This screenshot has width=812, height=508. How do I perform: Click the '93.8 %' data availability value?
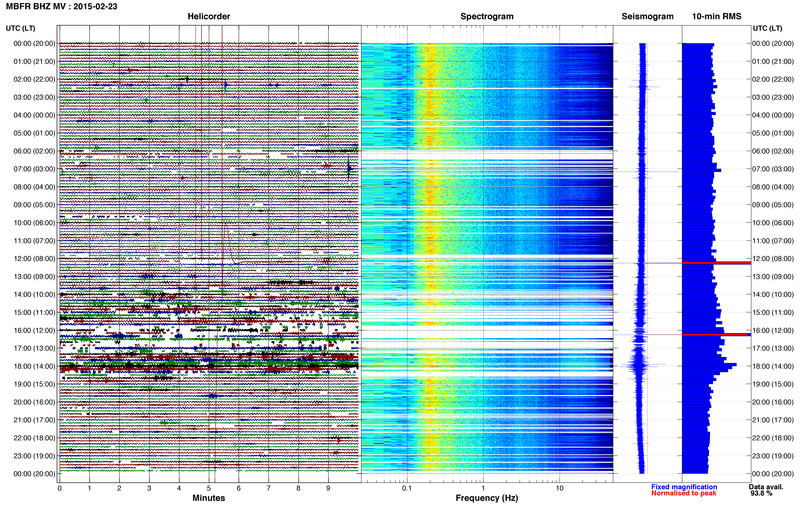click(x=761, y=493)
